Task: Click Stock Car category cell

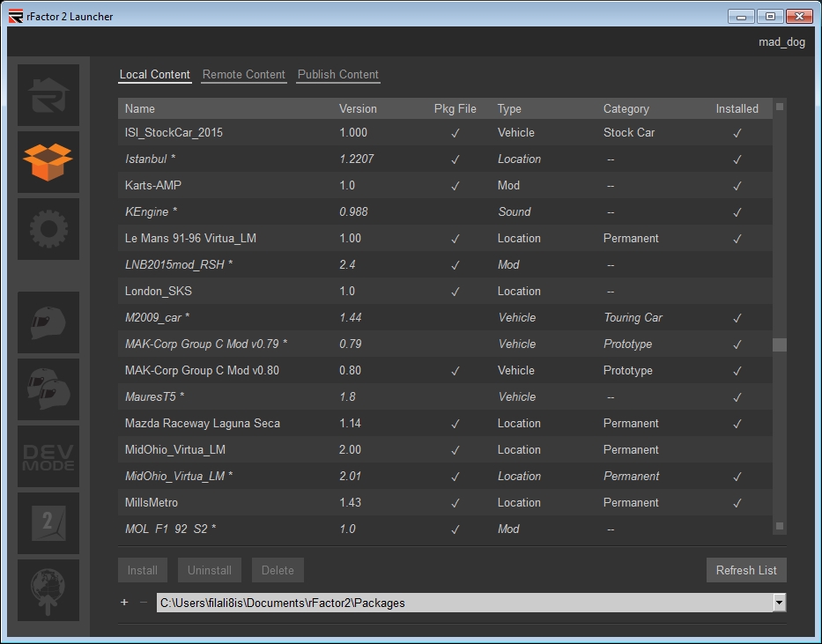Action: 629,132
